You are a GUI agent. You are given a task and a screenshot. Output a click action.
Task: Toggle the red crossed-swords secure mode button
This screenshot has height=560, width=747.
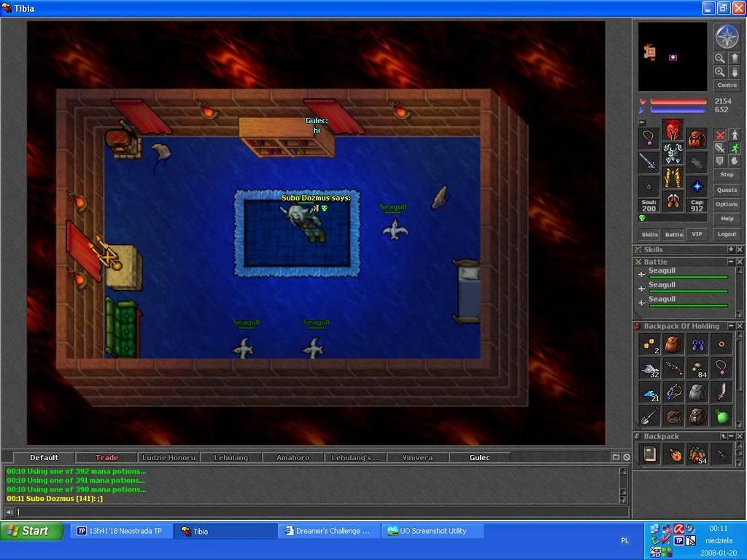(720, 135)
